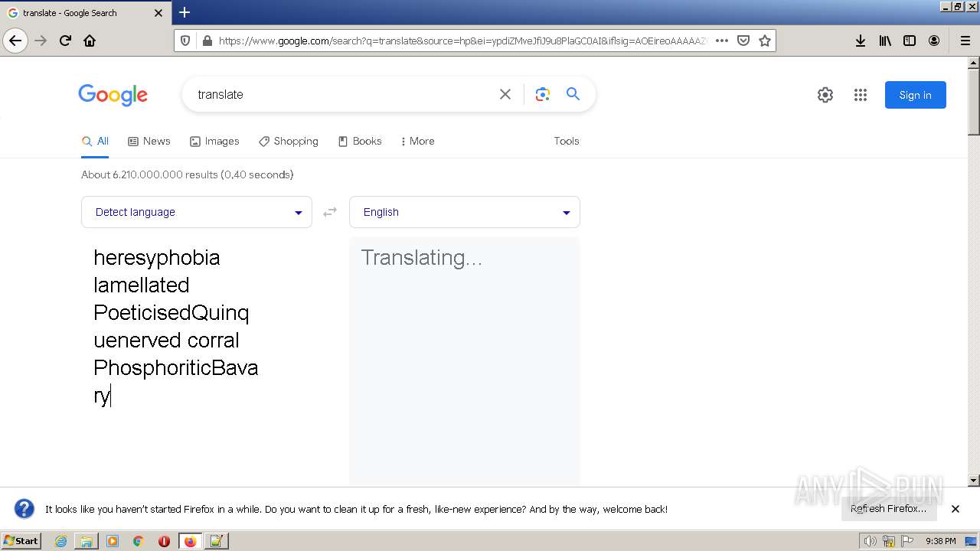The width and height of the screenshot is (980, 551).
Task: Swap source and target languages
Action: coord(330,212)
